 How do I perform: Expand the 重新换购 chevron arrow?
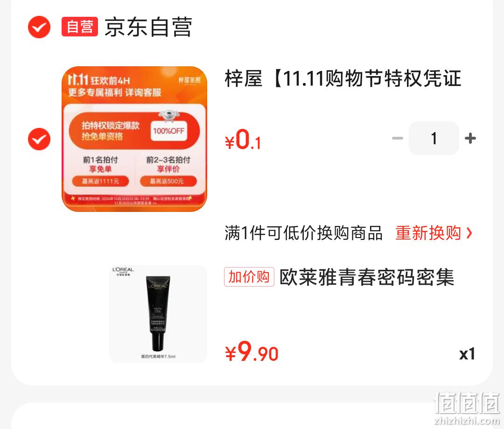pyautogui.click(x=469, y=233)
